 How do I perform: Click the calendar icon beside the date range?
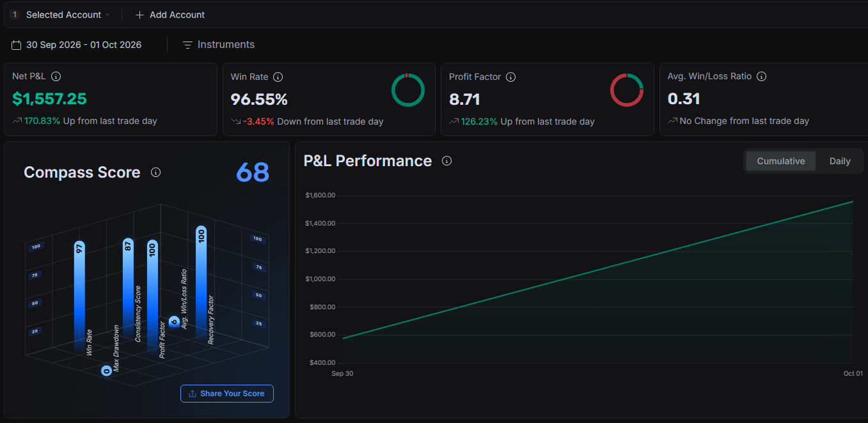click(17, 45)
